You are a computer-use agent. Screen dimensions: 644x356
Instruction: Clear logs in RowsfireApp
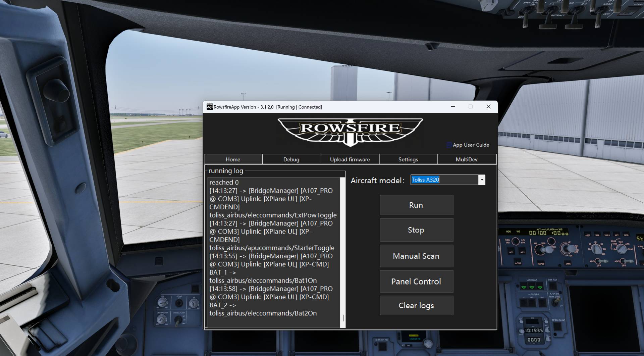point(416,305)
